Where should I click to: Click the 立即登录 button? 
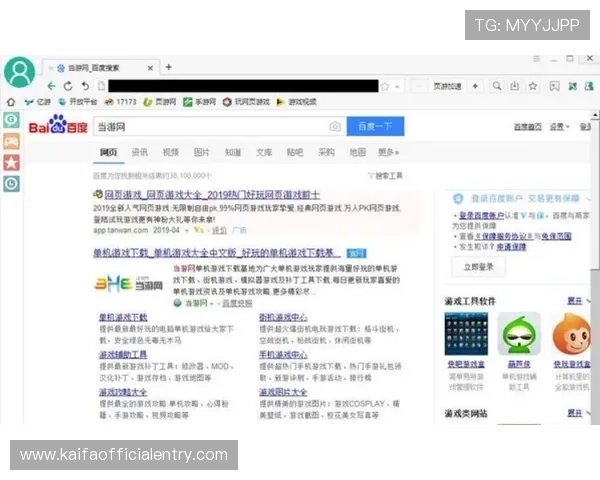479,267
